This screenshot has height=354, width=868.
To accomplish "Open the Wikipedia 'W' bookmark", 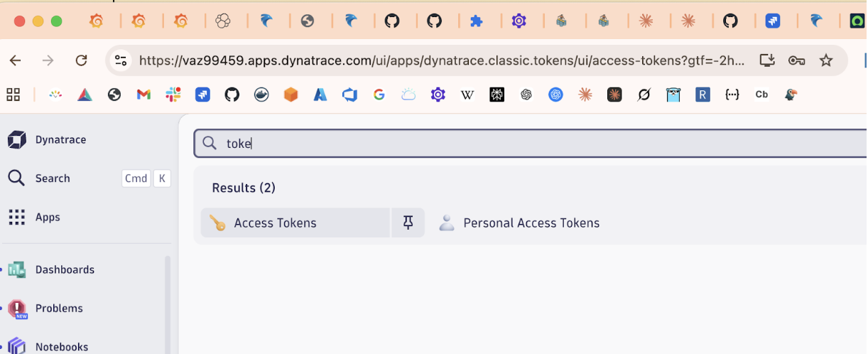I will (467, 95).
